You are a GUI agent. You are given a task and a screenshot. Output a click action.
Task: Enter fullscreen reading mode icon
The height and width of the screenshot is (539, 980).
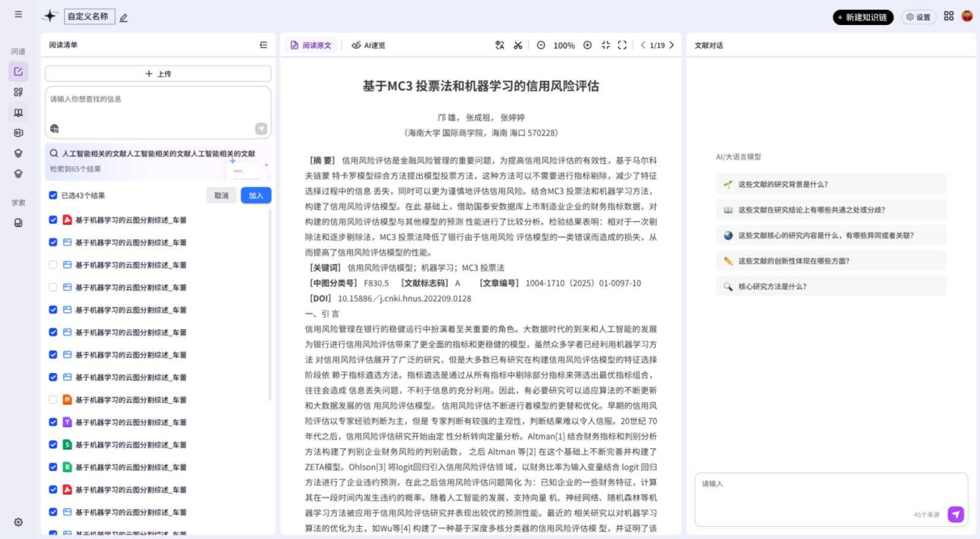click(x=622, y=45)
